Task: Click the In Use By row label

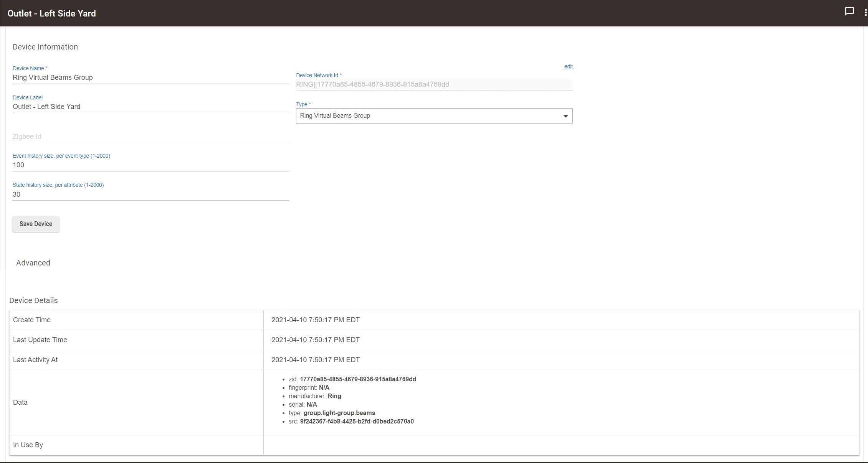Action: click(28, 445)
